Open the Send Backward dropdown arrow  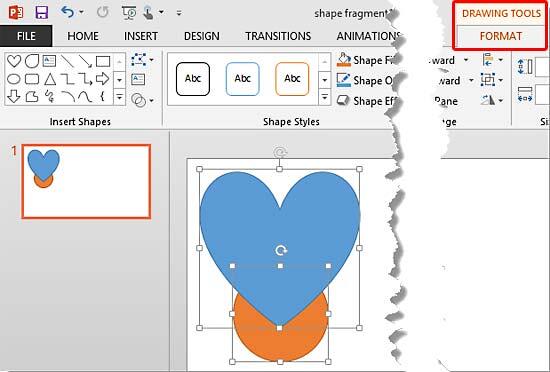(471, 81)
